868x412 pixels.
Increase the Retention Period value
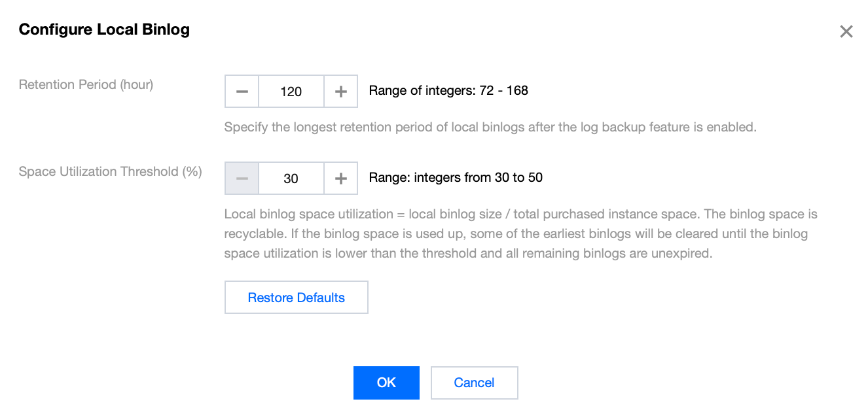(x=340, y=92)
